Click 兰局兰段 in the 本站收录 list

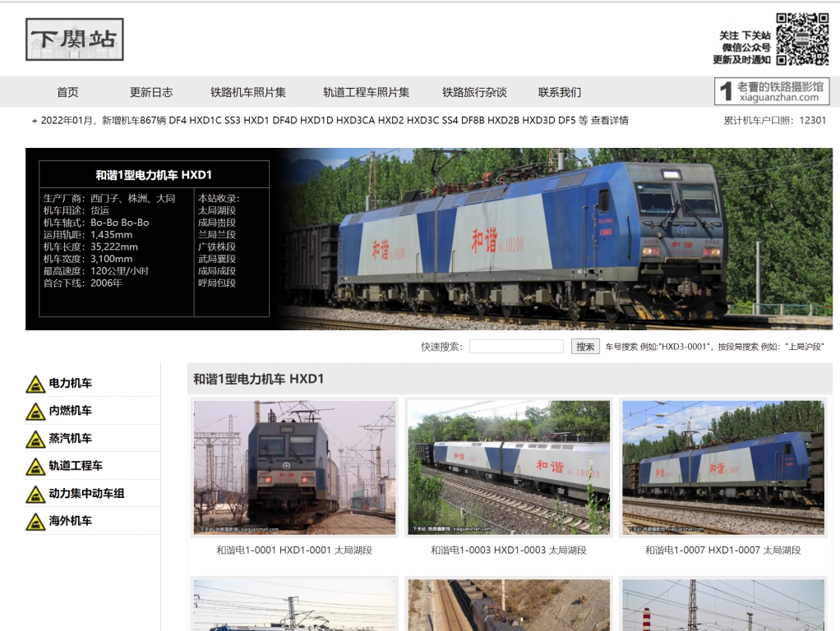(x=217, y=235)
